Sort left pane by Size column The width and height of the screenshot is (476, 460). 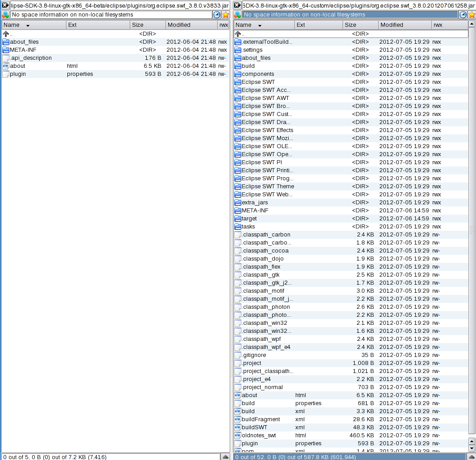[x=148, y=25]
